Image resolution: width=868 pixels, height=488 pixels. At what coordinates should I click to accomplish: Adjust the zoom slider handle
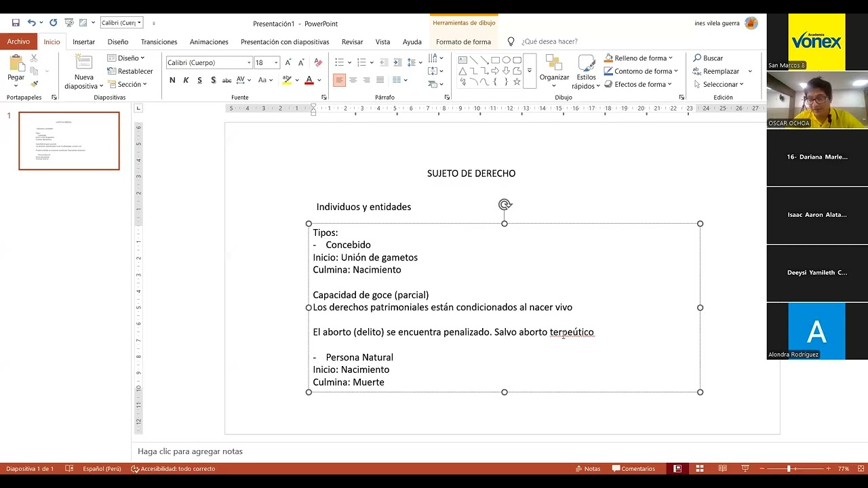(789, 468)
